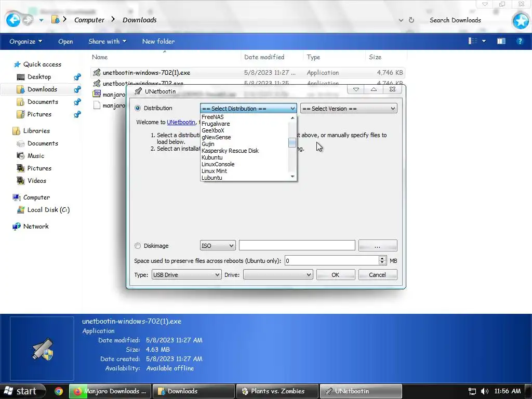The width and height of the screenshot is (532, 399).
Task: Click the Cancel button in UNetbootin
Action: (x=377, y=275)
